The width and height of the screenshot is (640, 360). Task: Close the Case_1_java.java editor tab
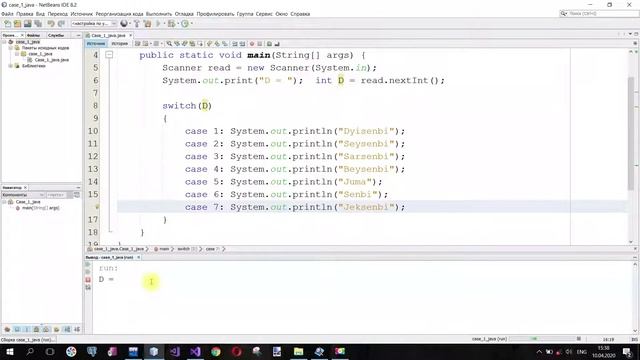coord(131,36)
